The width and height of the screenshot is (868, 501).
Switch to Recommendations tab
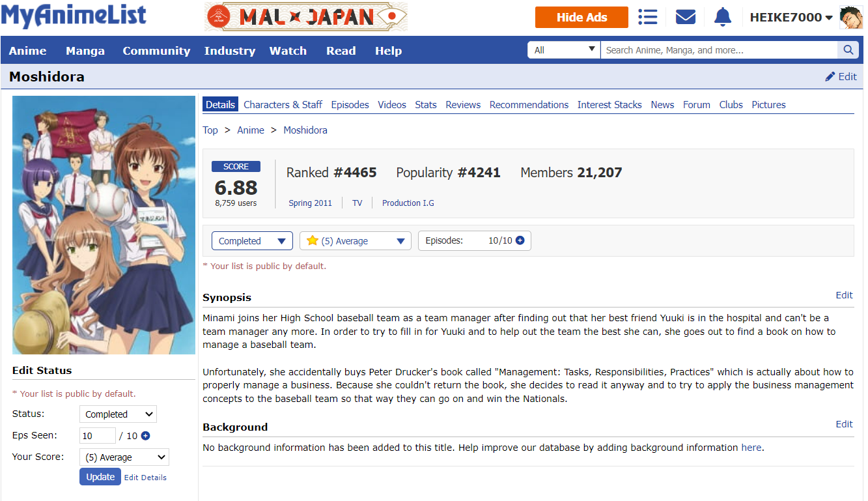(x=529, y=105)
